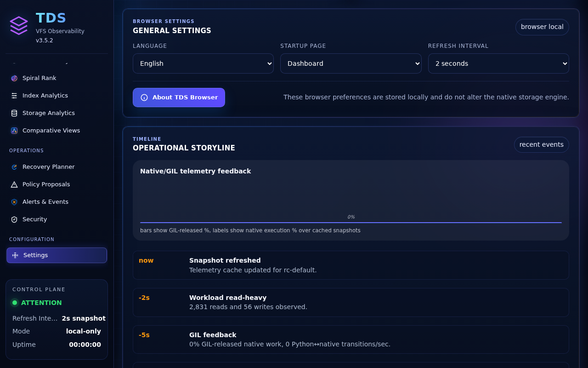Click the Policy Proposals warning triangle icon
This screenshot has height=368, width=588.
click(14, 184)
